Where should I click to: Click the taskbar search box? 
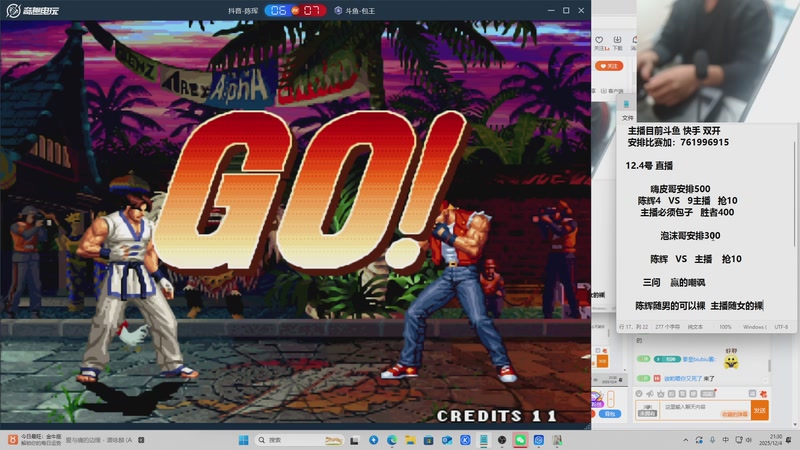(298, 440)
